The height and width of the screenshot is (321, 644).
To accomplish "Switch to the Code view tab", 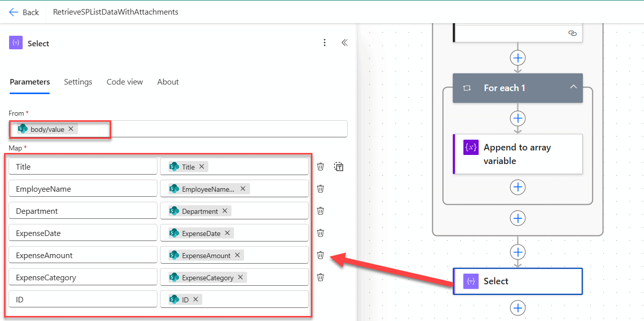I will 124,82.
